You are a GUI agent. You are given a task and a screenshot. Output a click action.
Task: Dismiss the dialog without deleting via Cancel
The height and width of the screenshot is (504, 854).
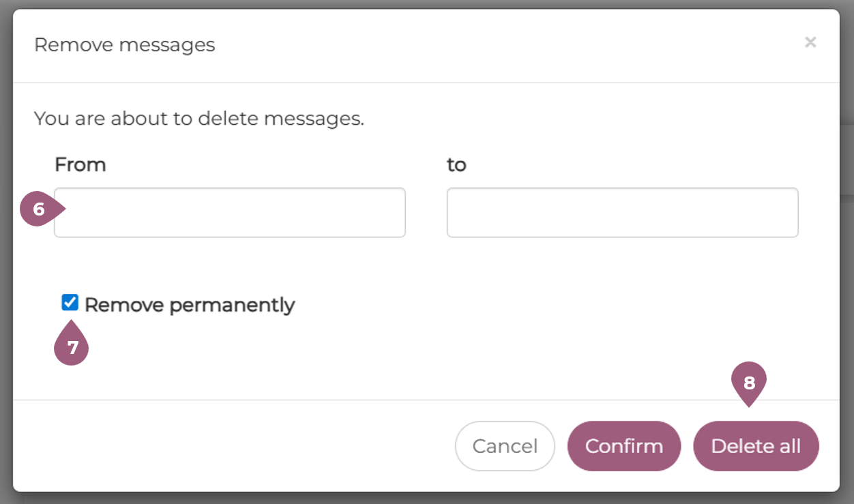point(505,446)
